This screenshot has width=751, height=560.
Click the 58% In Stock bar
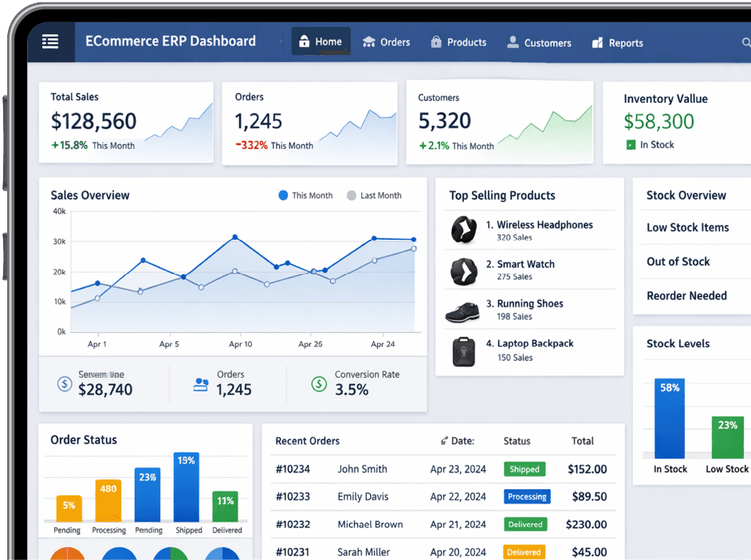670,418
